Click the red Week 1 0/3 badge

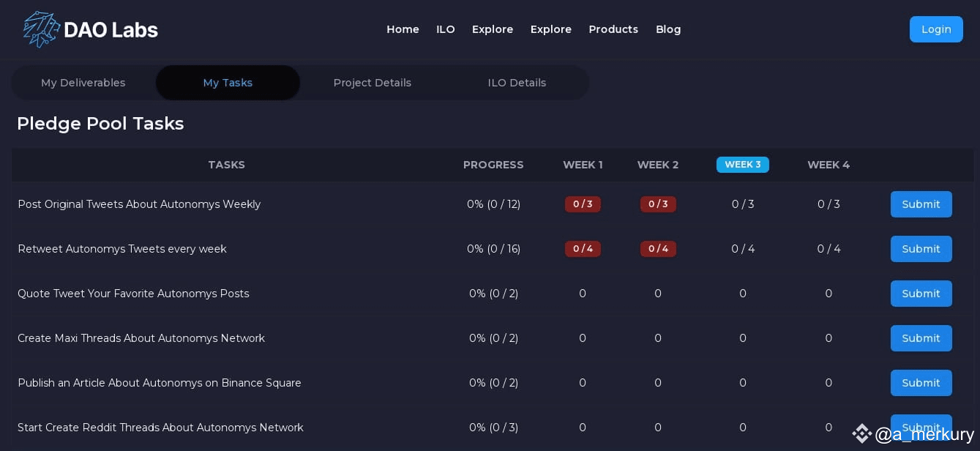(583, 204)
